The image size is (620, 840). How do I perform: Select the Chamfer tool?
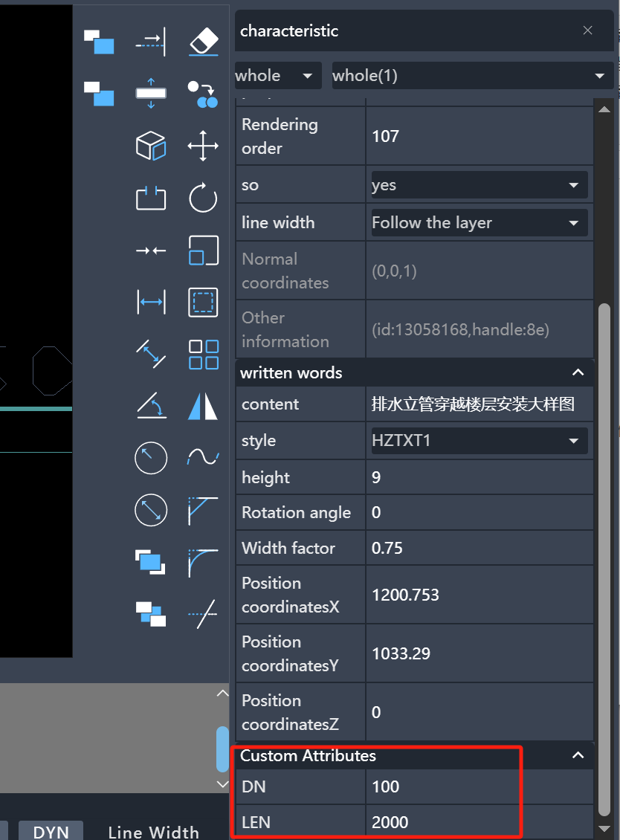[x=203, y=511]
